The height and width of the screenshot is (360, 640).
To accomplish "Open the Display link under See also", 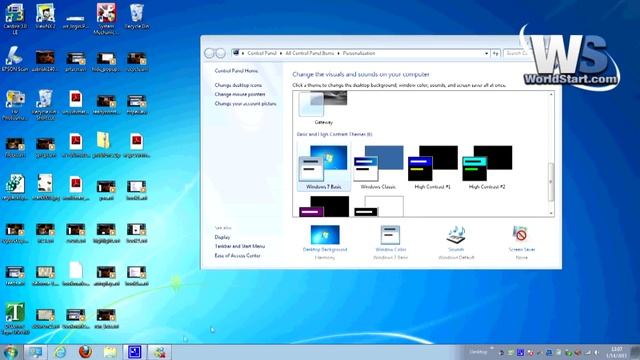I will (222, 237).
